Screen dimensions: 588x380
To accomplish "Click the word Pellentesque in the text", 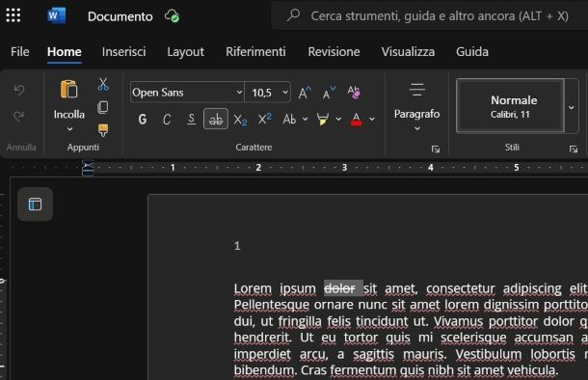I will (x=272, y=305).
